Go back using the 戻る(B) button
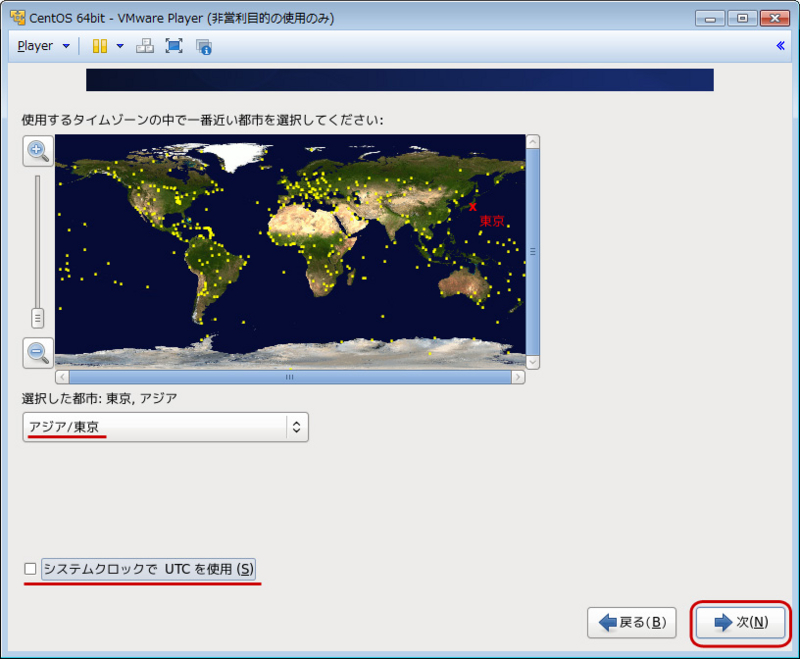Screen dimensions: 800x659 pos(631,622)
